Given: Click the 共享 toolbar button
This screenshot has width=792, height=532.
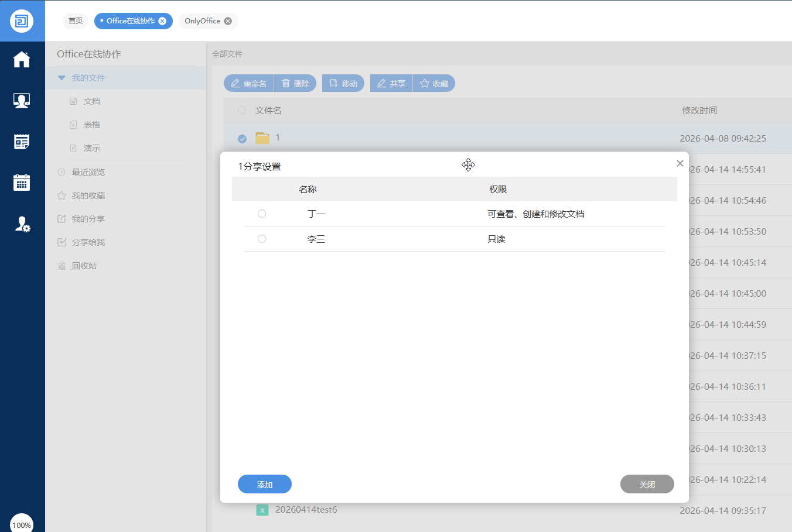Looking at the screenshot, I should (391, 83).
